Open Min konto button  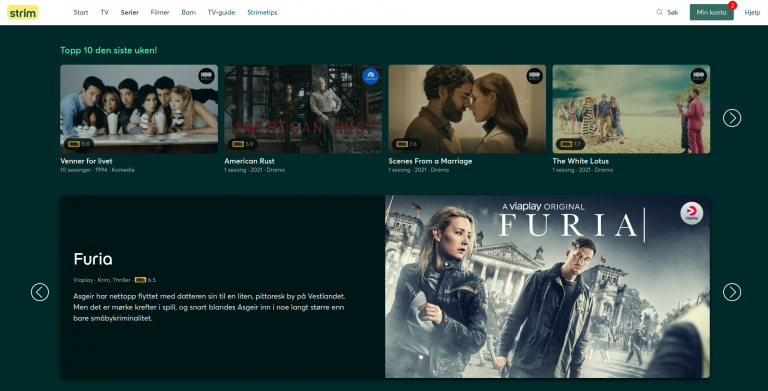click(711, 12)
